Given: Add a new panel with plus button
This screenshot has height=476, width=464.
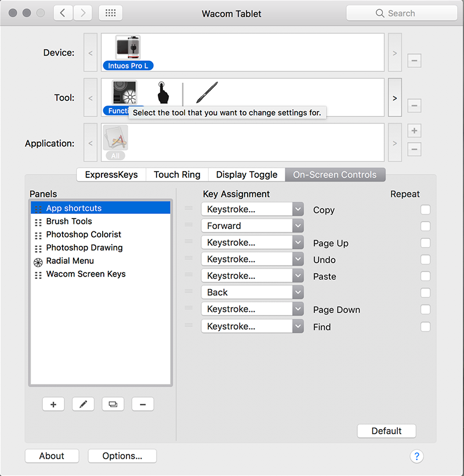Looking at the screenshot, I should coord(53,404).
